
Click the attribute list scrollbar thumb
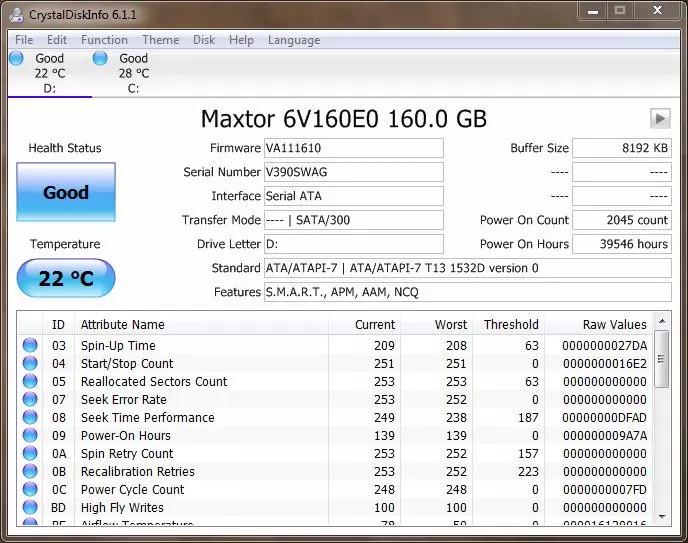tap(662, 359)
